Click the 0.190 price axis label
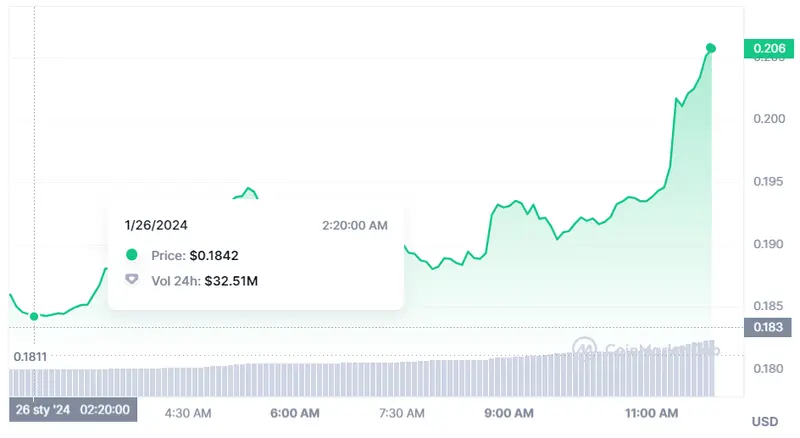The image size is (800, 438). [x=769, y=244]
